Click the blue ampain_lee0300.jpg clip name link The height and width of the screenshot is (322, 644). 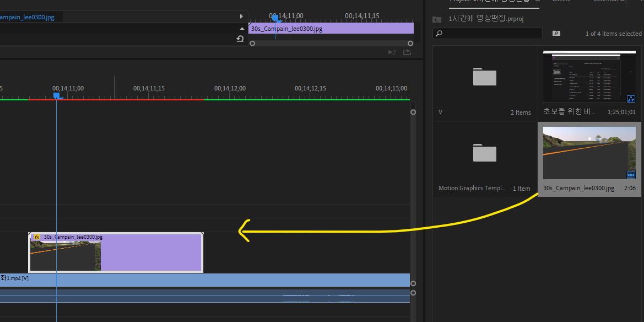coord(27,17)
